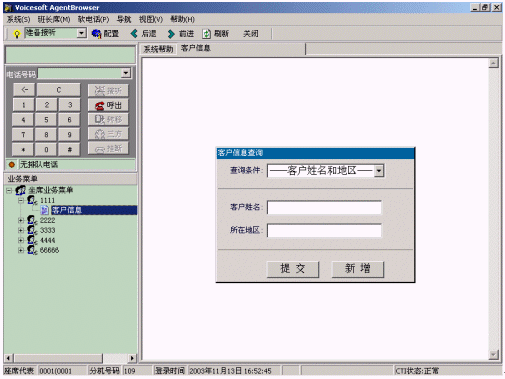Collapse the 1111 tree node
This screenshot has width=505, height=379.
[x=21, y=200]
